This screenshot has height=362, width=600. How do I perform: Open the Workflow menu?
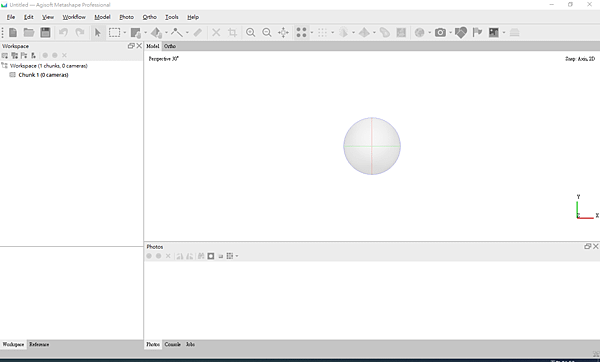coord(74,17)
